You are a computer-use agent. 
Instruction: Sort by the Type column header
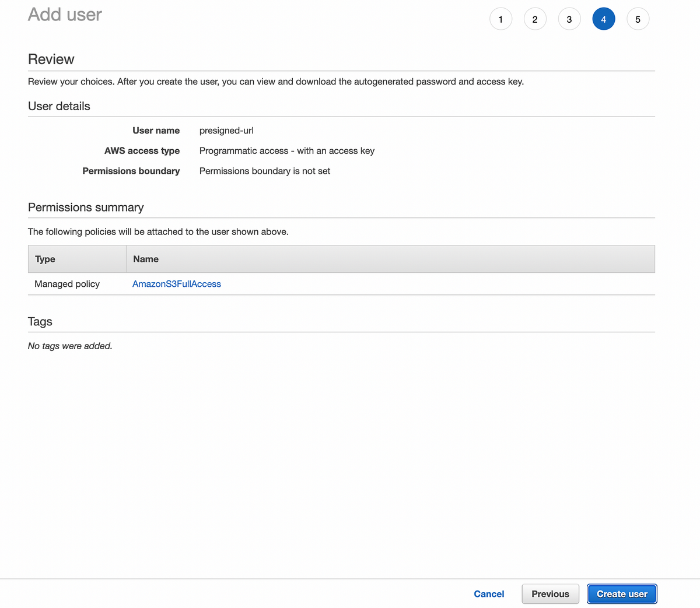pos(77,259)
